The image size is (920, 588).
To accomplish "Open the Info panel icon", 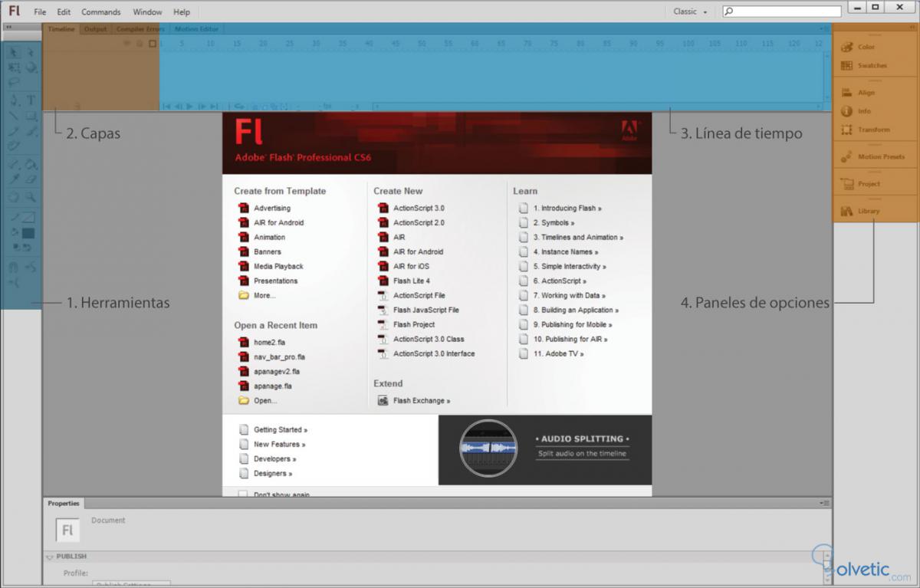I will (x=846, y=111).
